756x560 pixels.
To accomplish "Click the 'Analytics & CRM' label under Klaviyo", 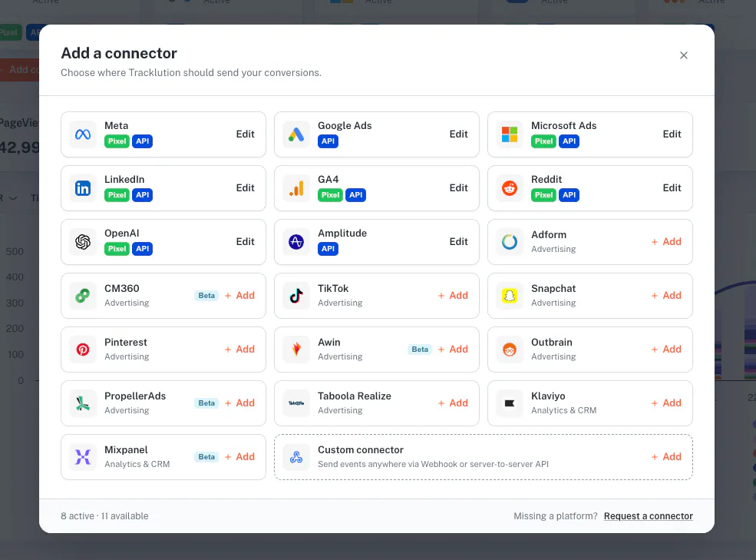I will [563, 410].
